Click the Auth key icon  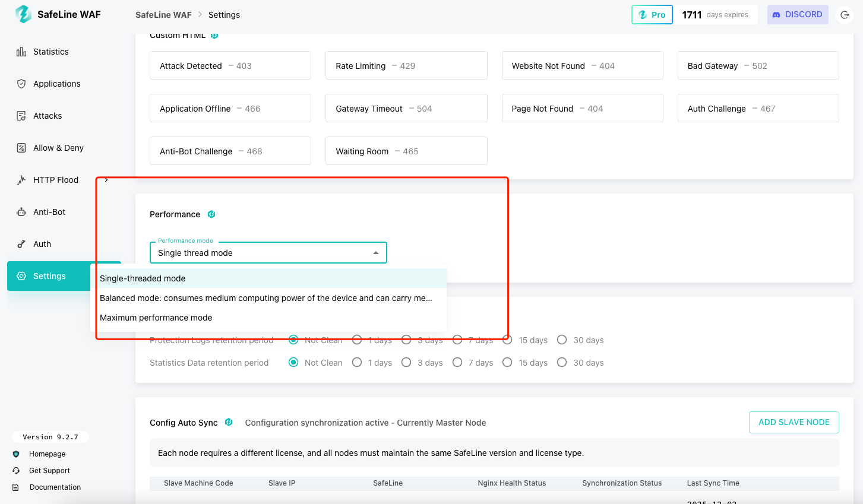(x=21, y=244)
